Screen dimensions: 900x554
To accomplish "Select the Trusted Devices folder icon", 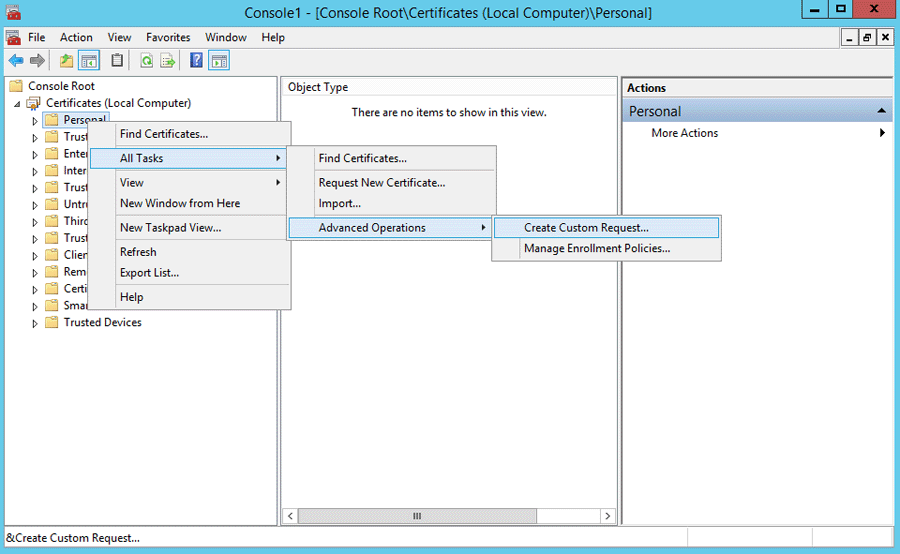I will pyautogui.click(x=52, y=323).
